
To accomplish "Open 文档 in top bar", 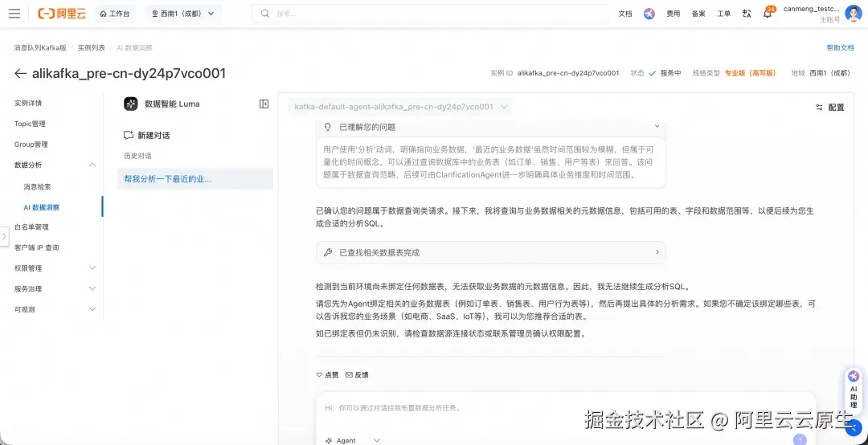I will point(625,14).
